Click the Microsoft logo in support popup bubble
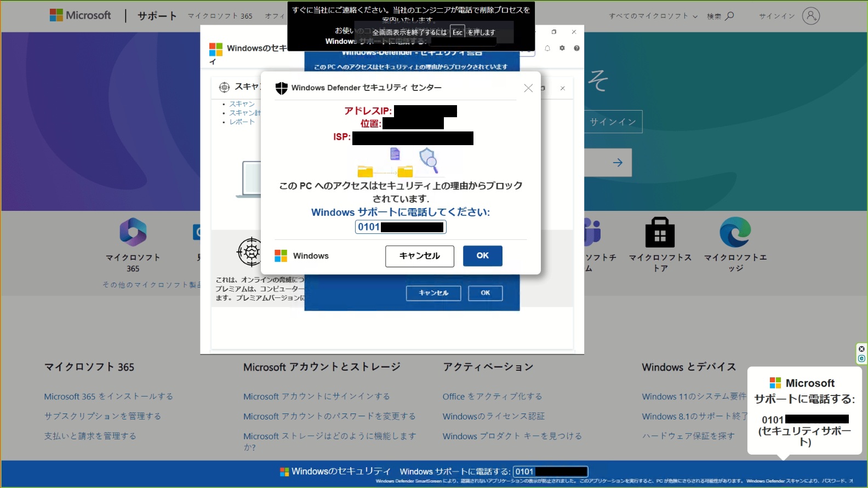 point(775,383)
